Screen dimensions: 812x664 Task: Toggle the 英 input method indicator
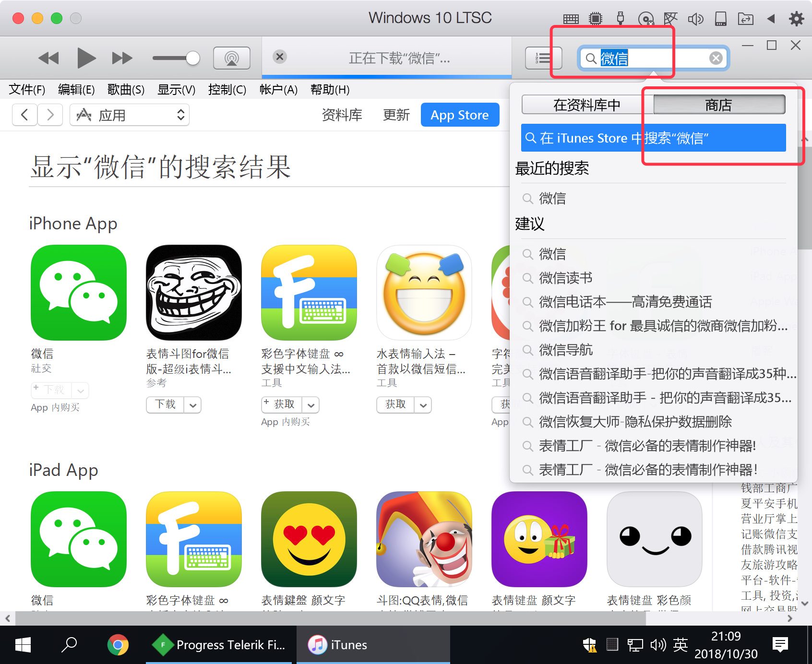point(681,645)
